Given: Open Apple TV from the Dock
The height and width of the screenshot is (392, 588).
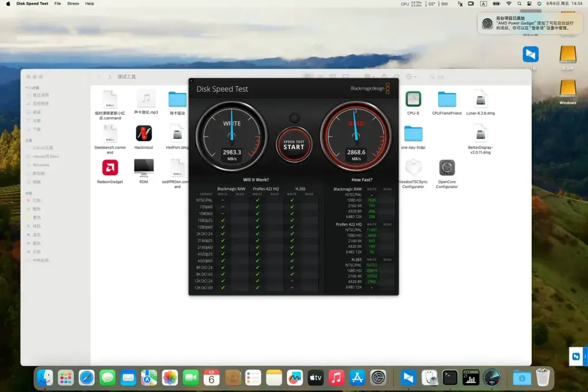Looking at the screenshot, I should [x=315, y=378].
